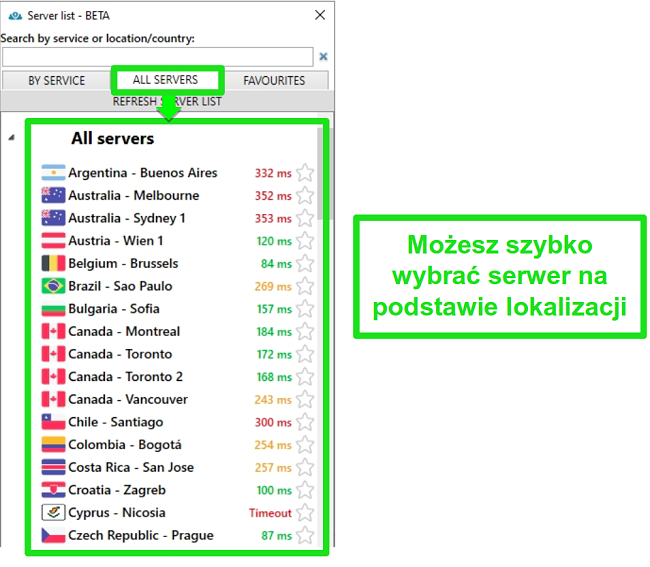The height and width of the screenshot is (567, 650).
Task: Open the FAVOURITES tab
Action: 274,81
